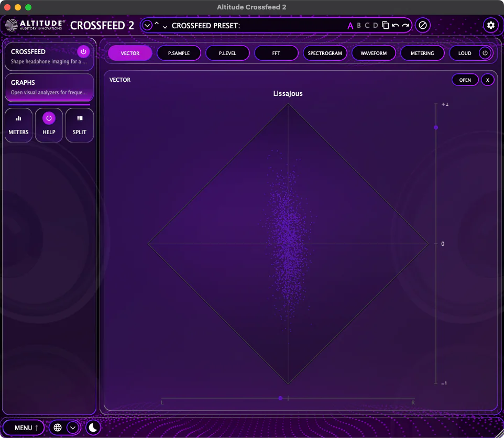Switch to the P.Sample tab
This screenshot has width=504, height=438.
click(179, 53)
